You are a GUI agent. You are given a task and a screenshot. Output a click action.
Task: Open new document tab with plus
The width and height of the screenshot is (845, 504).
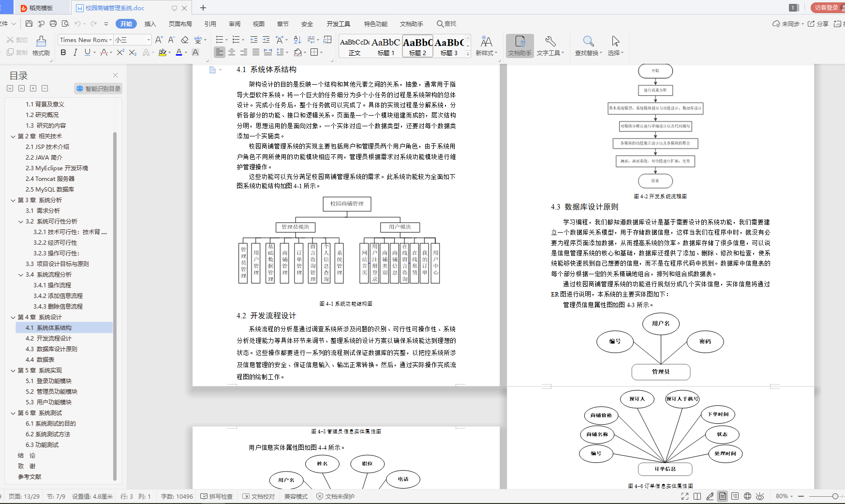point(203,8)
